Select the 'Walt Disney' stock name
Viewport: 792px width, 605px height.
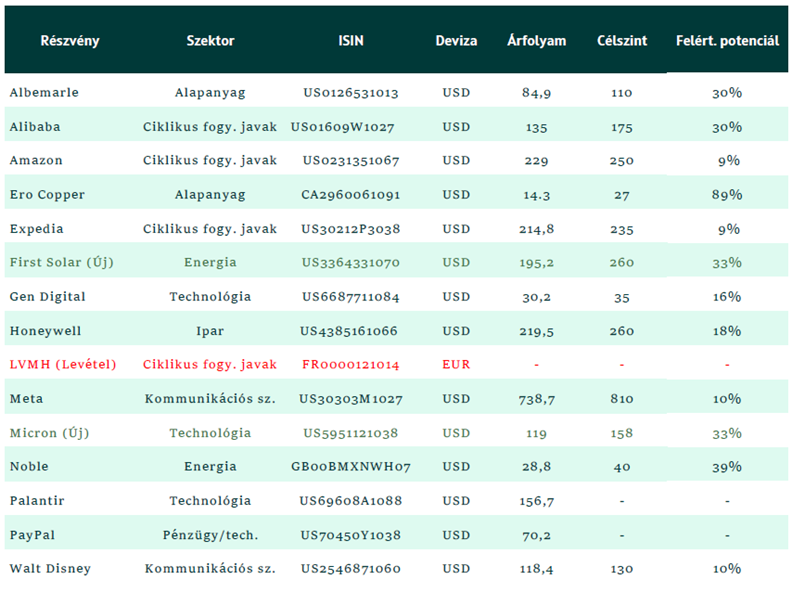pos(51,569)
